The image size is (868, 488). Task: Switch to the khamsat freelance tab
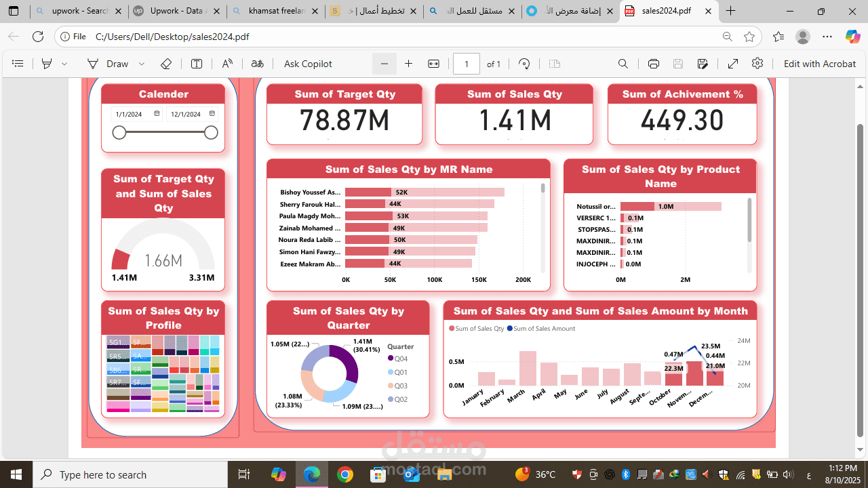tap(276, 12)
